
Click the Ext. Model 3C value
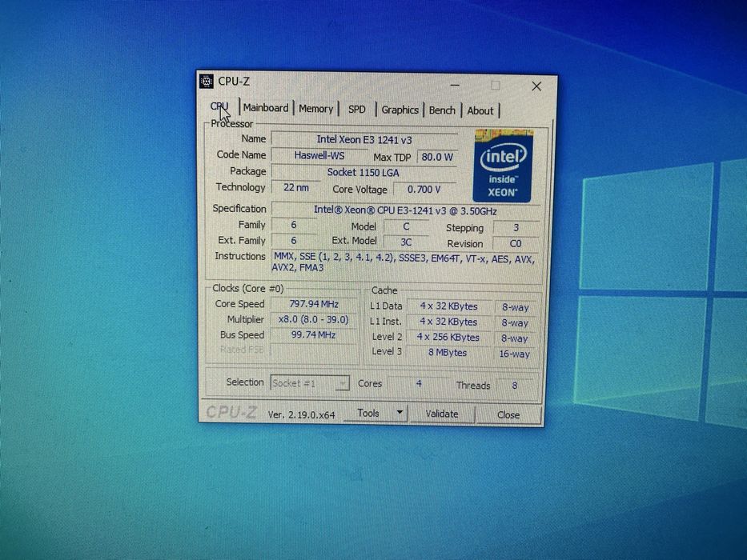406,242
